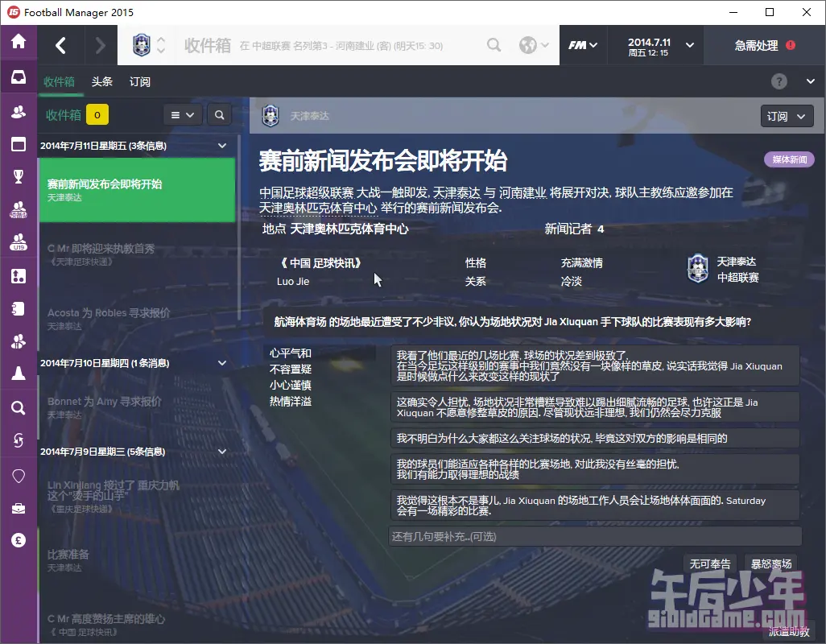The width and height of the screenshot is (826, 644).
Task: Go back with the left arrow
Action: [60, 45]
